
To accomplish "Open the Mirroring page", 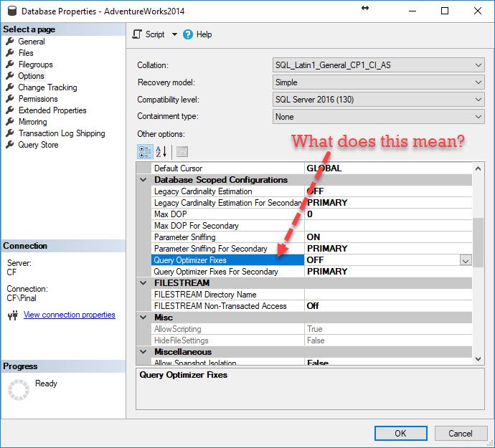I will 32,122.
